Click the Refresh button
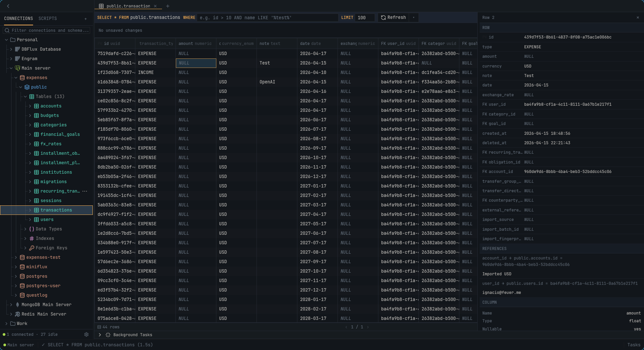Viewport: 644px width, 350px height. pyautogui.click(x=394, y=18)
